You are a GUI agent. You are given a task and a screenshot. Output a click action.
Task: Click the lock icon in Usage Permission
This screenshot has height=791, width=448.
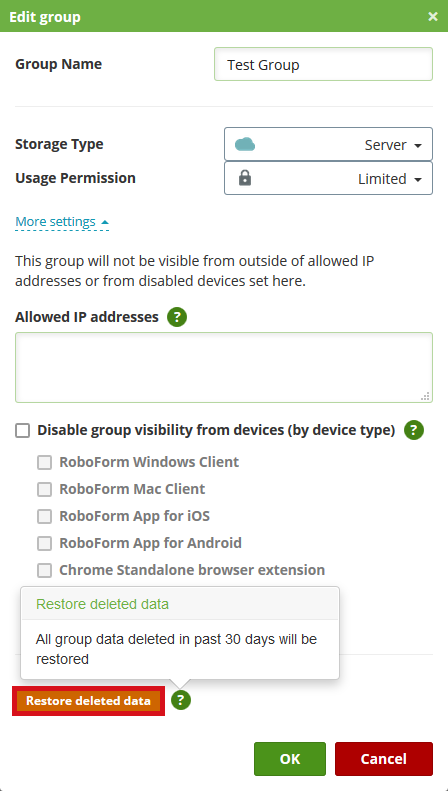coord(245,178)
